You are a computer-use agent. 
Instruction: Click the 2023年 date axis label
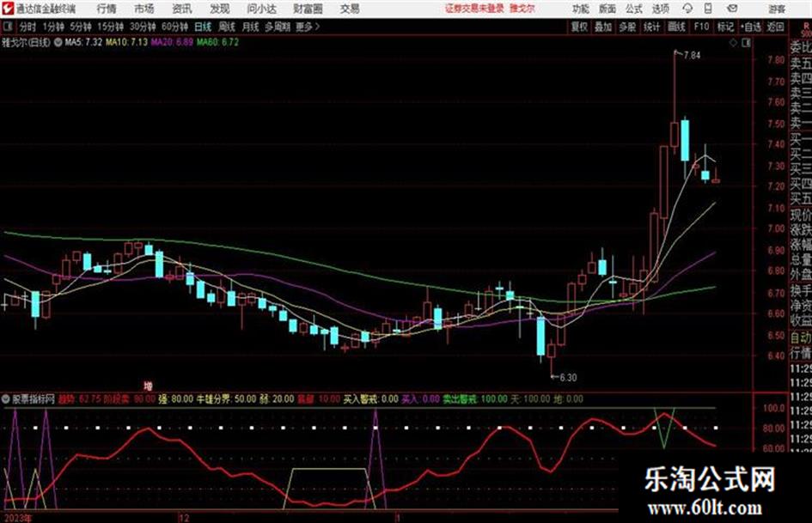tap(17, 518)
